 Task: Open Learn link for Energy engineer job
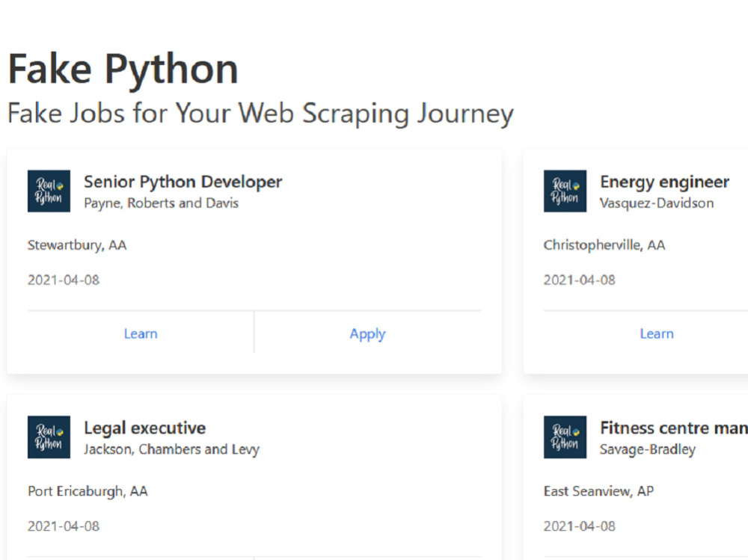[657, 333]
